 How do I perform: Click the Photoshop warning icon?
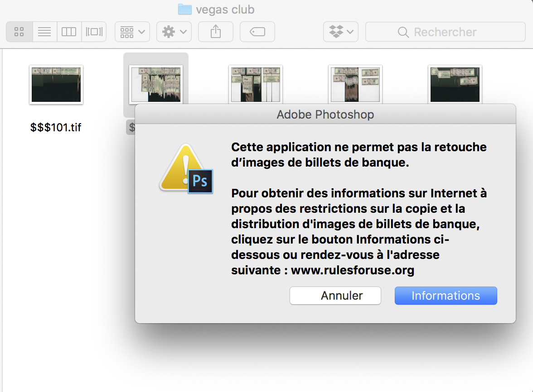[186, 169]
